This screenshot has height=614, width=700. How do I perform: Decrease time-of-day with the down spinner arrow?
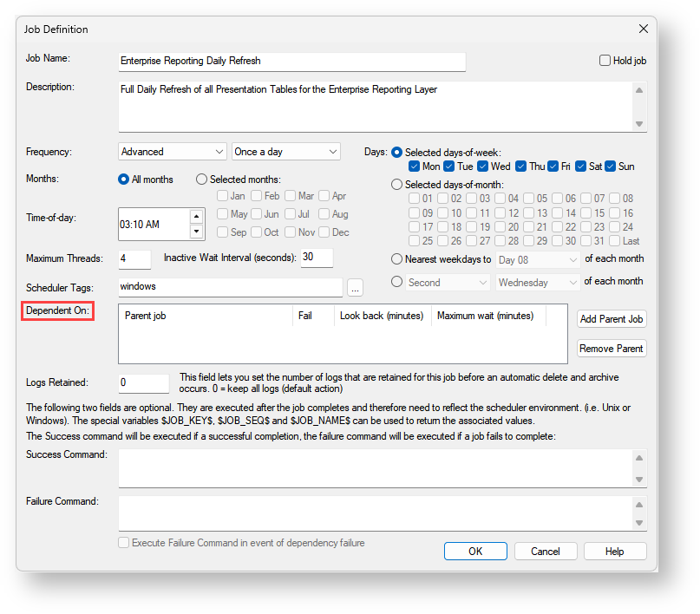pos(196,232)
